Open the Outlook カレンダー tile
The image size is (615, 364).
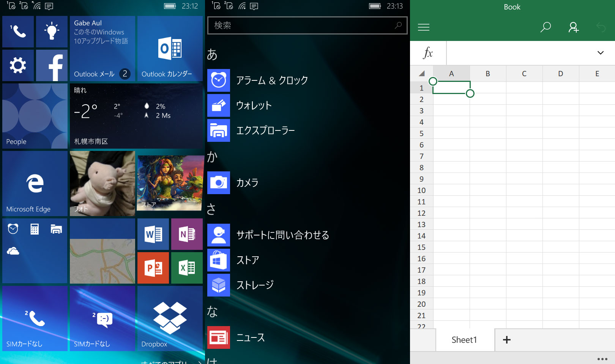click(170, 49)
